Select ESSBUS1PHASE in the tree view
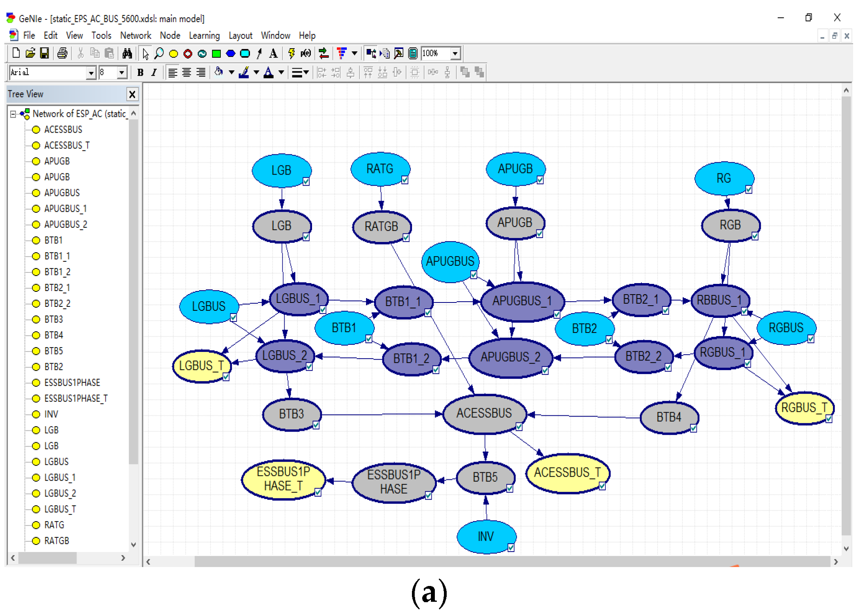The width and height of the screenshot is (861, 616). (72, 383)
